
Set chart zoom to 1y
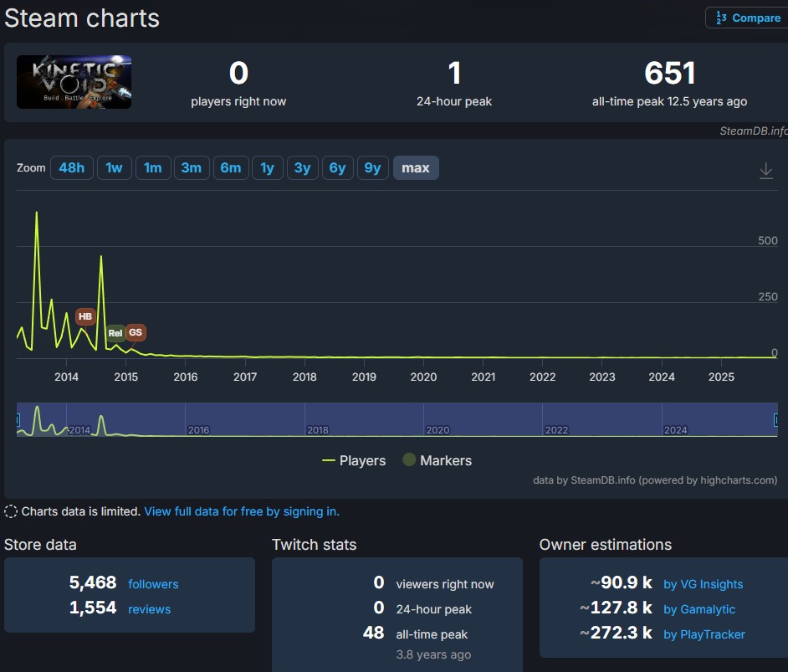pyautogui.click(x=268, y=168)
